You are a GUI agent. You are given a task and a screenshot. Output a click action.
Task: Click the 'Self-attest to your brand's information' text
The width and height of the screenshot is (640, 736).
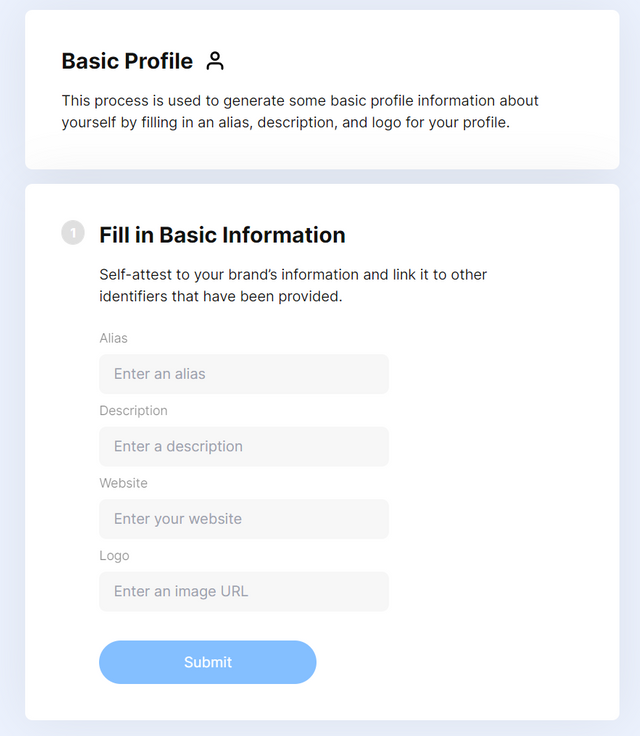click(293, 274)
